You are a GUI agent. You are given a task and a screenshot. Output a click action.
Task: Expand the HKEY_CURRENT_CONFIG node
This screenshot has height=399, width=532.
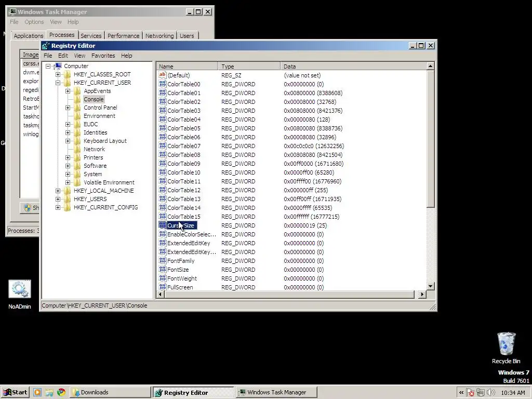(x=58, y=207)
